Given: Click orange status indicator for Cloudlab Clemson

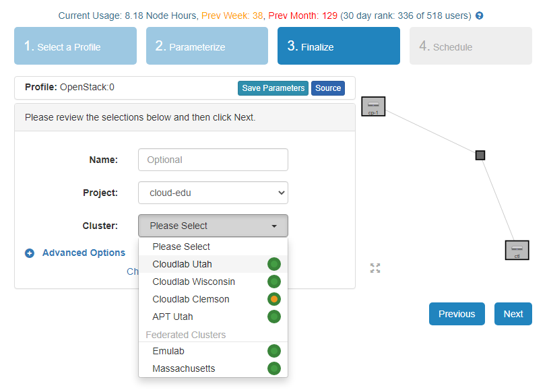Looking at the screenshot, I should click(x=273, y=299).
